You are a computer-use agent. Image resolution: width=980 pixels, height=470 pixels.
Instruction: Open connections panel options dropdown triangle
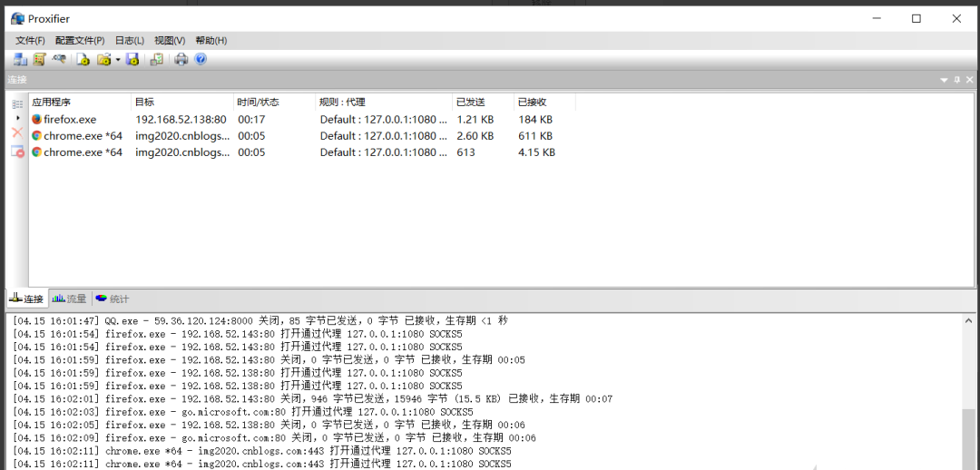pos(944,80)
